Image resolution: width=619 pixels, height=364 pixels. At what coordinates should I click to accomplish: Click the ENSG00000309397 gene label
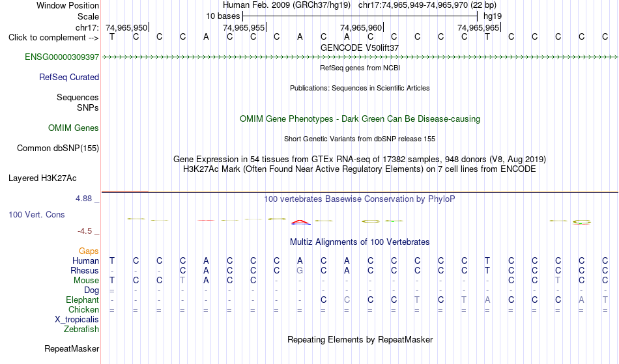tap(62, 57)
